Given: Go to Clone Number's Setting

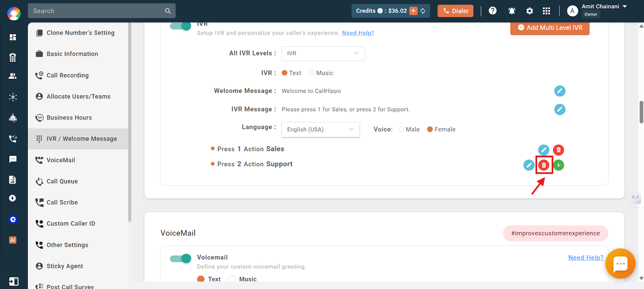Looking at the screenshot, I should [78, 33].
